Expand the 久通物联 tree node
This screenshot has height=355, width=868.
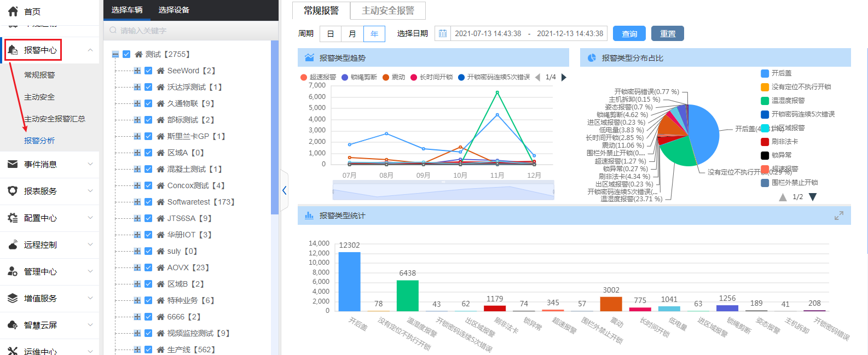[137, 103]
